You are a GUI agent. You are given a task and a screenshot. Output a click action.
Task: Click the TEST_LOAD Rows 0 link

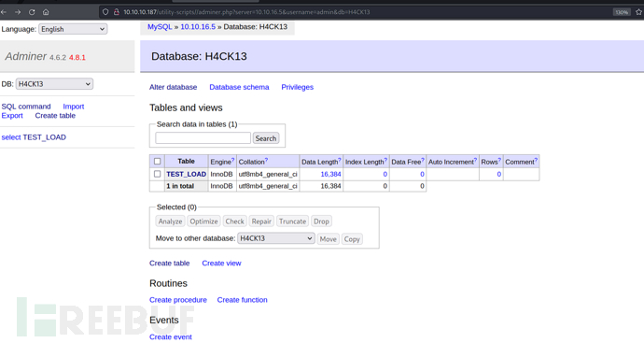click(x=498, y=175)
